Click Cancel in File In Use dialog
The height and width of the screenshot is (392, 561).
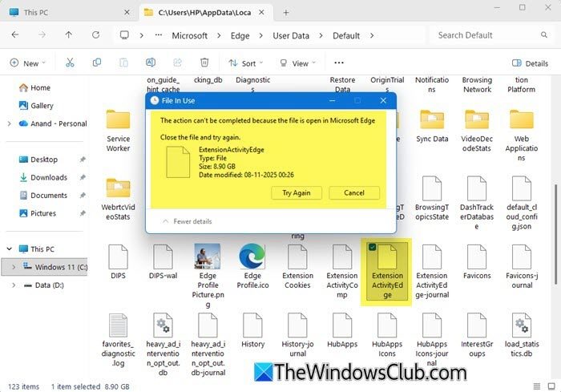[354, 192]
